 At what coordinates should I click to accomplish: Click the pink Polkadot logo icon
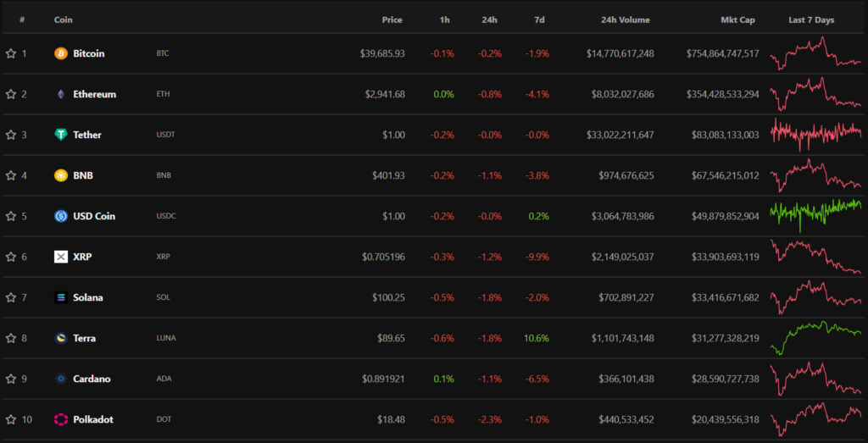(x=61, y=419)
